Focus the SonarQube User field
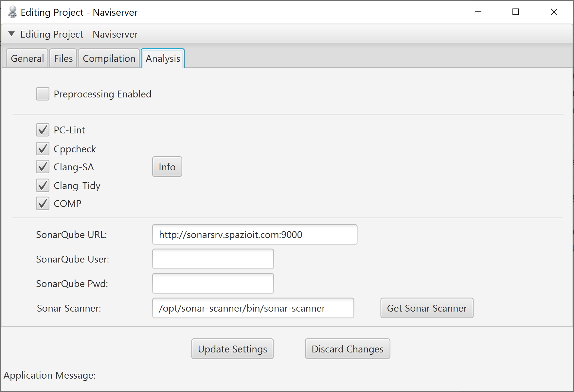The image size is (574, 392). pyautogui.click(x=213, y=259)
